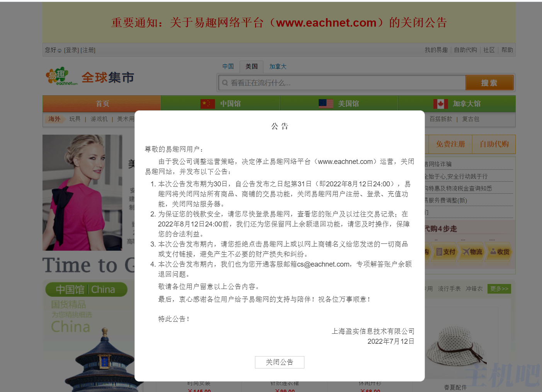The width and height of the screenshot is (542, 392).
Task: Click the 中国馆 China green badge
Action: (86, 289)
